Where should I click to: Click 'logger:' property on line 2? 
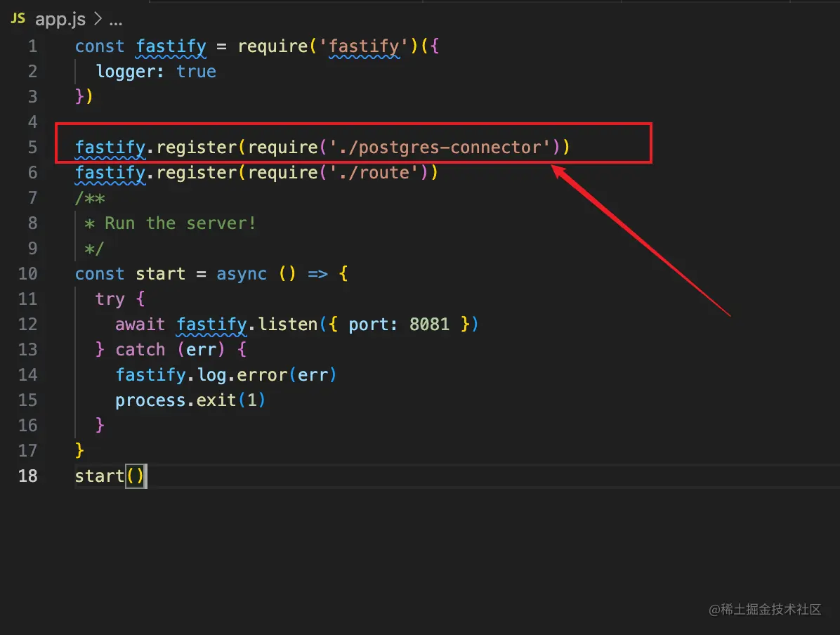[x=130, y=71]
